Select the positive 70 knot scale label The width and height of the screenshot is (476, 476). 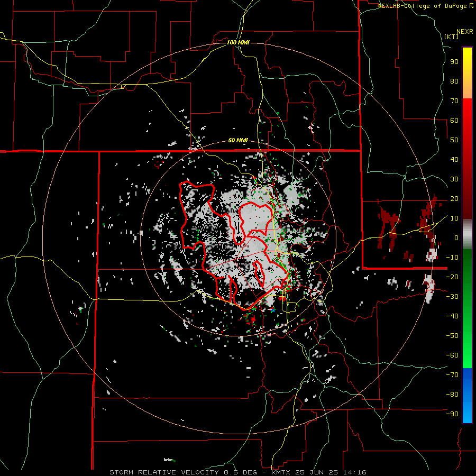(454, 101)
